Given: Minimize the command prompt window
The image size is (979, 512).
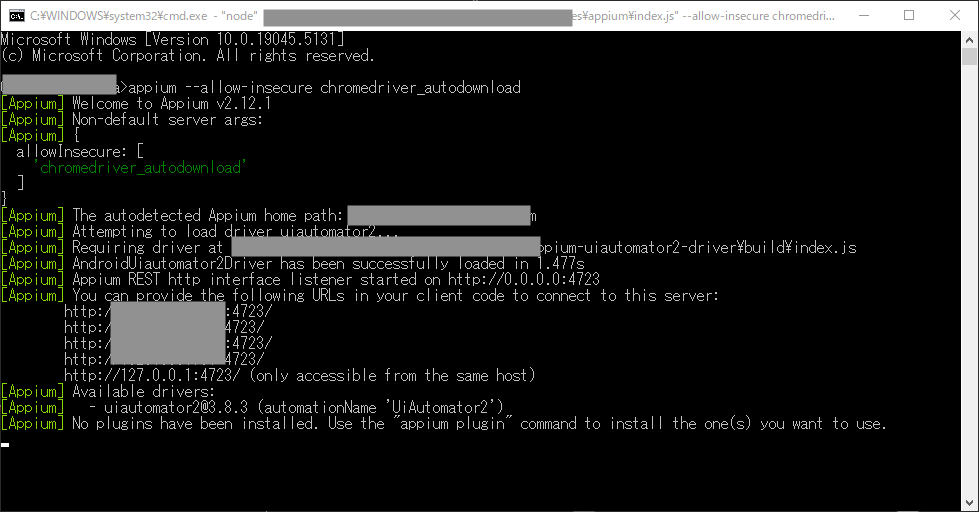Looking at the screenshot, I should [x=864, y=16].
